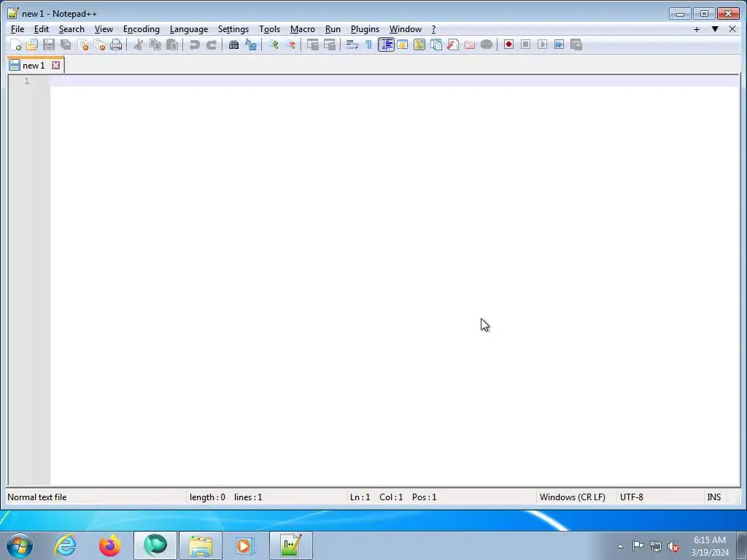This screenshot has height=560, width=747.
Task: Click line number 1 in margin
Action: 27,81
